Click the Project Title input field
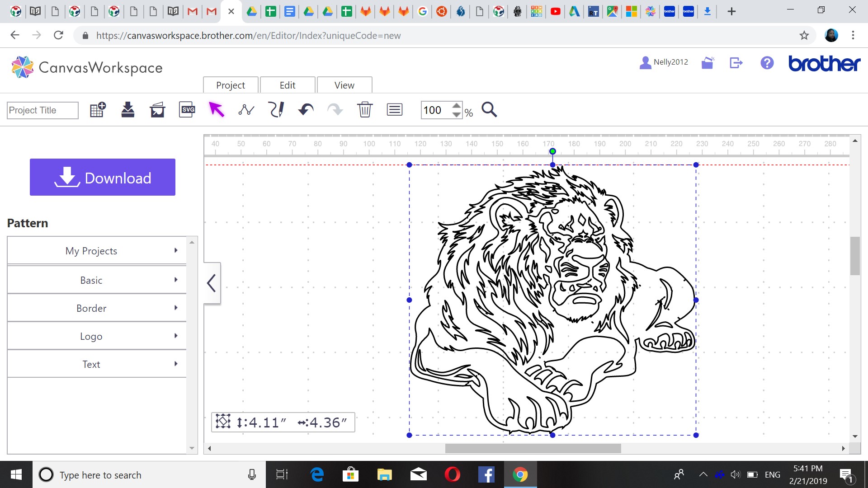 coord(42,110)
